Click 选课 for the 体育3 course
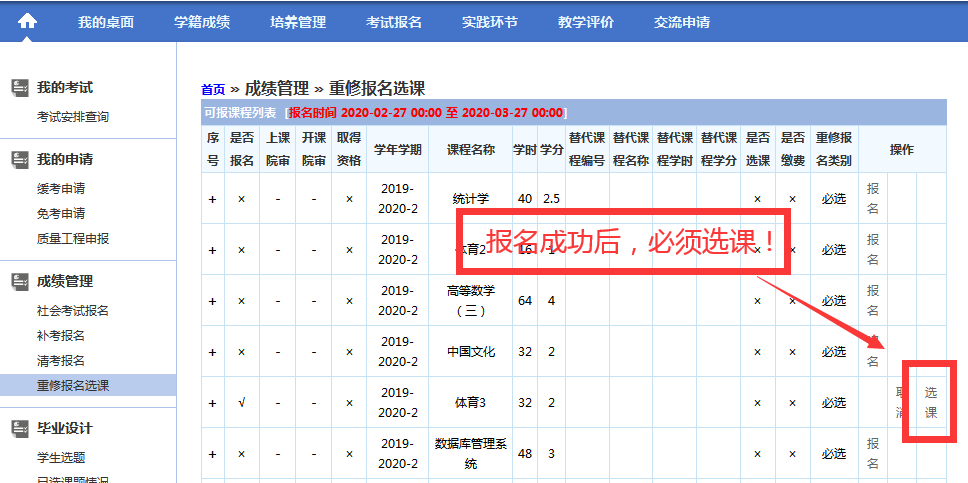 coord(931,402)
